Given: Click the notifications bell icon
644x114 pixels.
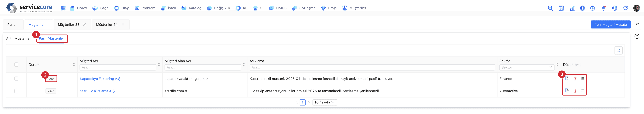Looking at the screenshot, I should [x=604, y=8].
